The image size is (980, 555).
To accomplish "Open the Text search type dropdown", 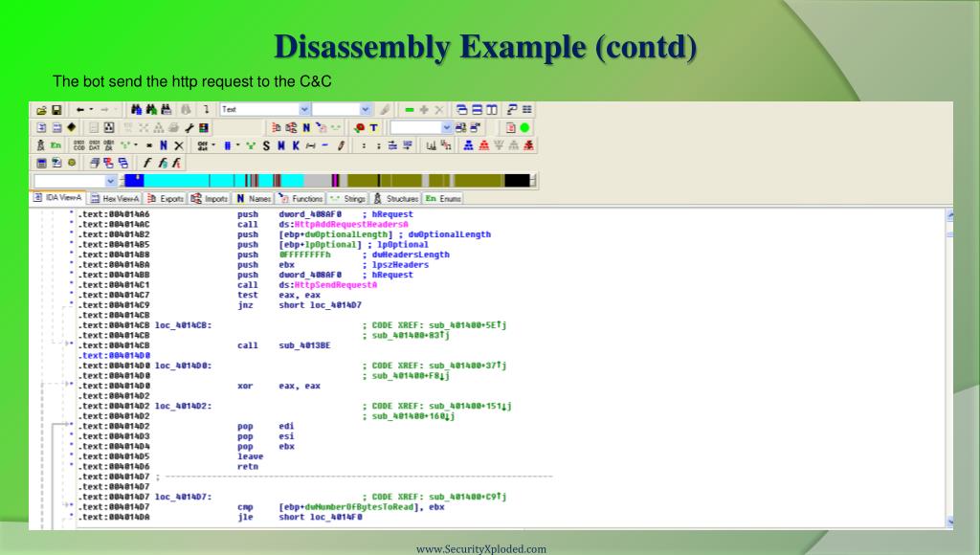I will click(305, 109).
